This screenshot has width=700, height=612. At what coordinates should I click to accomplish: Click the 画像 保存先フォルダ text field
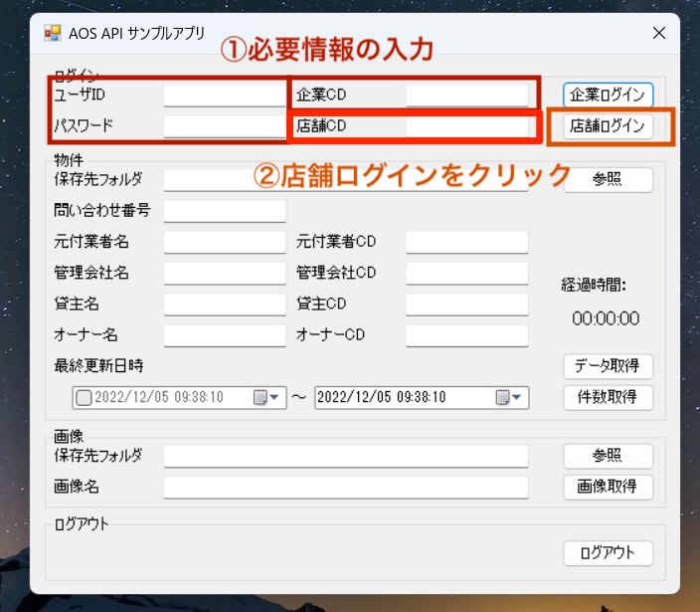pyautogui.click(x=346, y=456)
